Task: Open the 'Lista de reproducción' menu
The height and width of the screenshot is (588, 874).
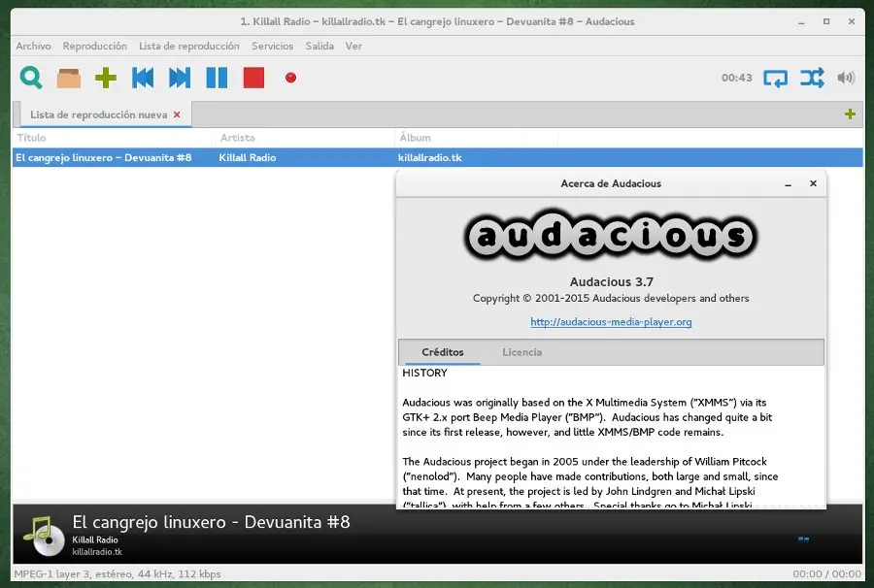Action: (189, 47)
